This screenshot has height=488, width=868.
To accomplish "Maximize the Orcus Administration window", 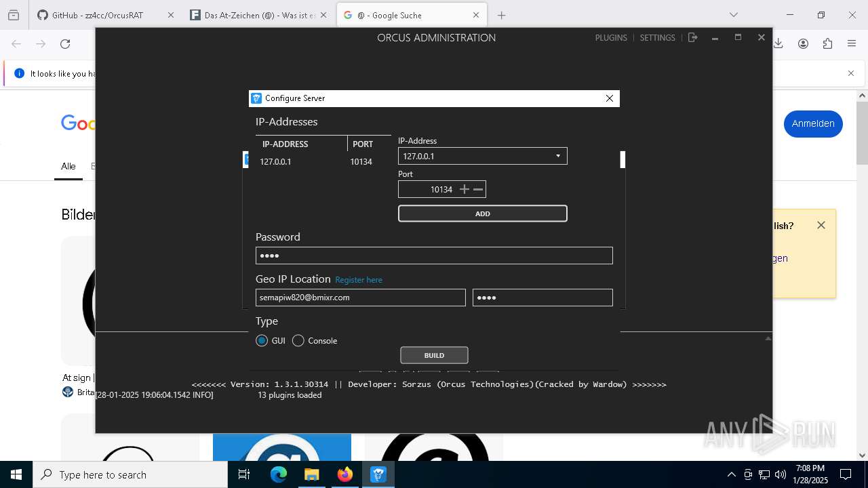I will click(x=738, y=38).
